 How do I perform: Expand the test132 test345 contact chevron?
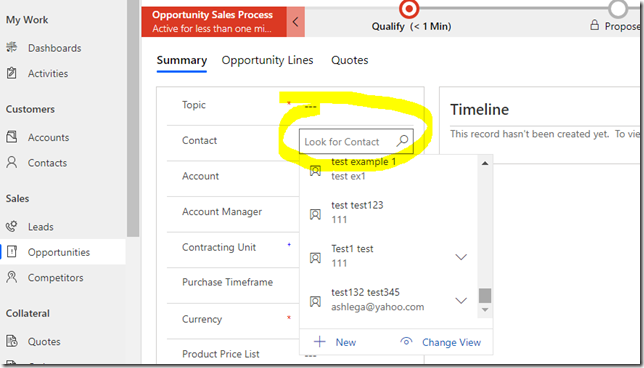461,301
